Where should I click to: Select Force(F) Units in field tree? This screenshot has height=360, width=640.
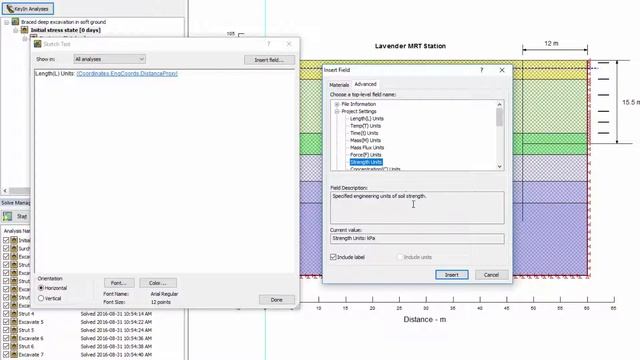366,155
